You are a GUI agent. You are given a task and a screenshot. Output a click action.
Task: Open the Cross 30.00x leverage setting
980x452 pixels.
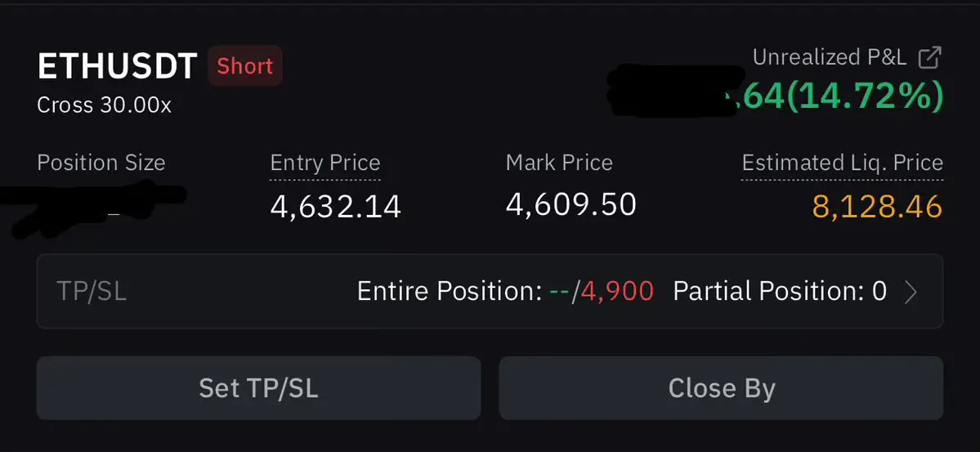[105, 105]
